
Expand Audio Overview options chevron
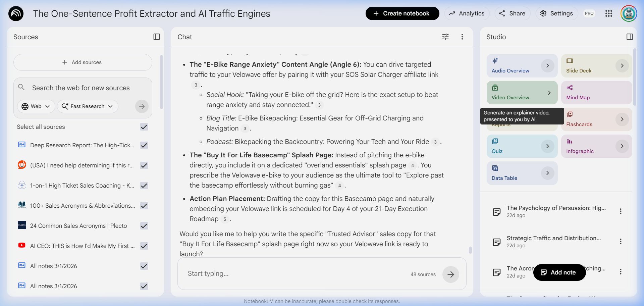point(547,66)
